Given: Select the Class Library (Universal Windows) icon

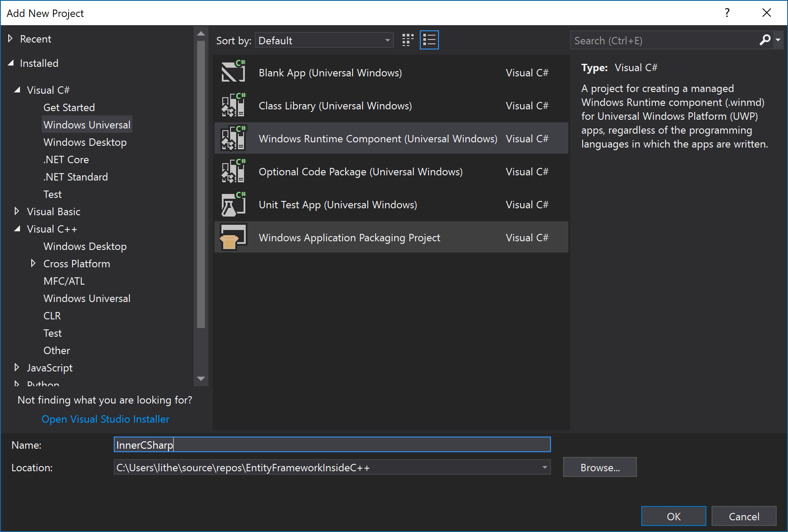Looking at the screenshot, I should [233, 105].
